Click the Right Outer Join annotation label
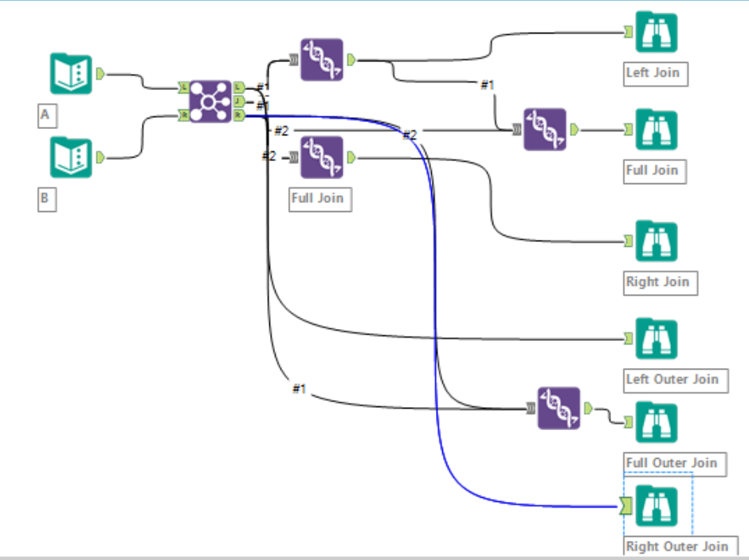The height and width of the screenshot is (560, 749). point(676,546)
